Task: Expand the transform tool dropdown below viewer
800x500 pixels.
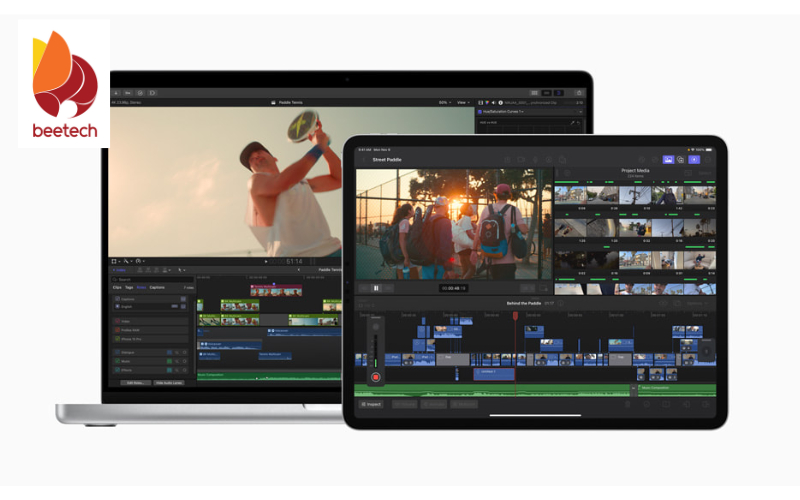Action: [x=117, y=260]
